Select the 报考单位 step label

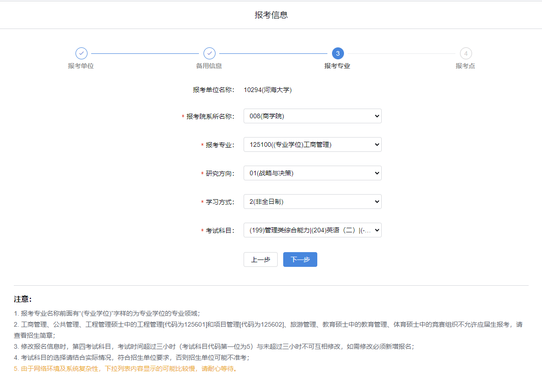(81, 66)
